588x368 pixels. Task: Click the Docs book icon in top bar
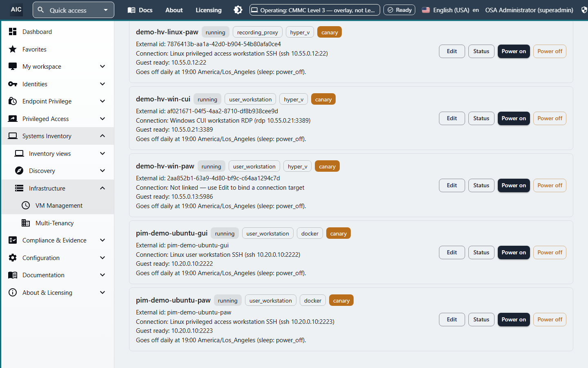point(131,10)
